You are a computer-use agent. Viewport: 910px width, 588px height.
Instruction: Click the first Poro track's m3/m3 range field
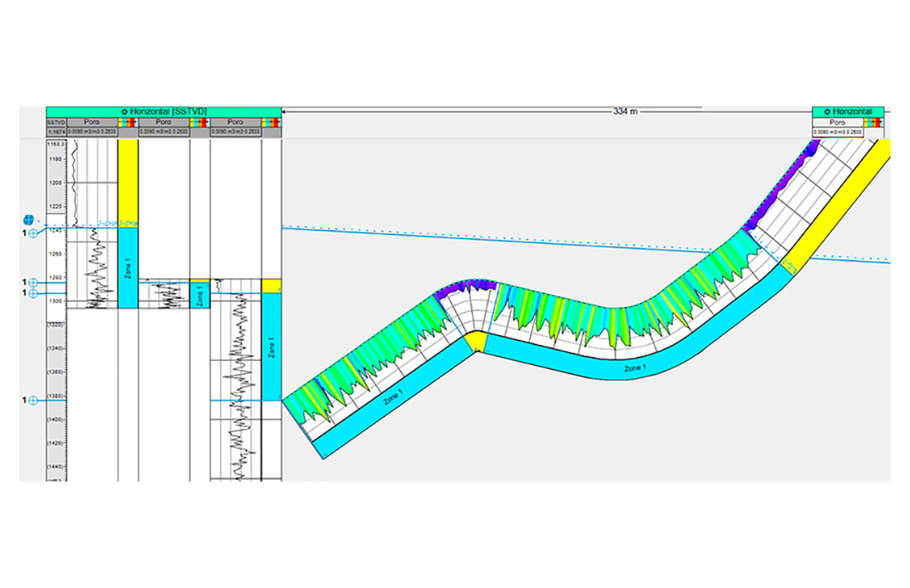(x=91, y=131)
